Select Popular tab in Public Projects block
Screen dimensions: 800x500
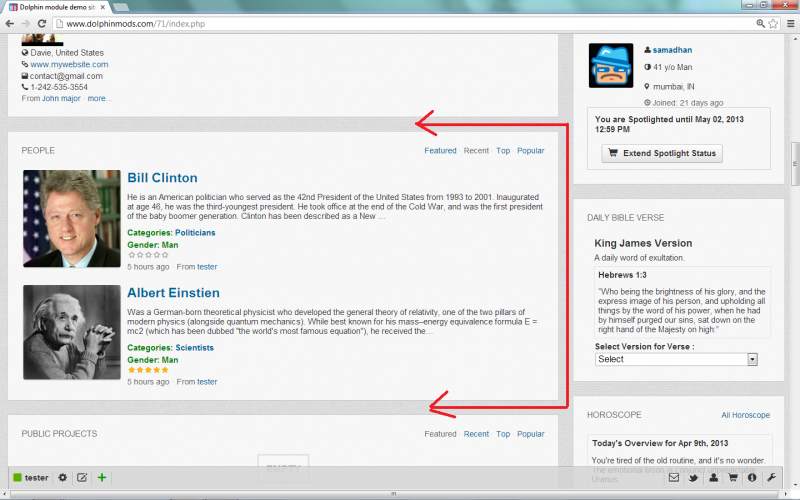click(x=531, y=434)
